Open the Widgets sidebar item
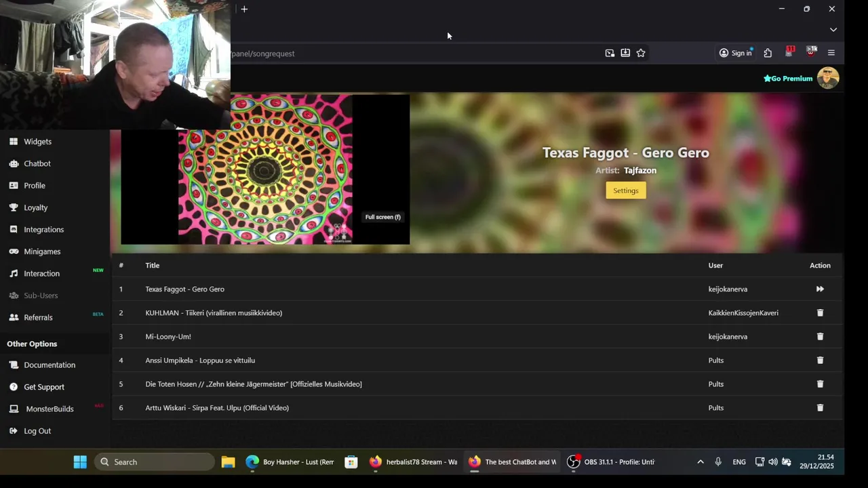 point(37,142)
